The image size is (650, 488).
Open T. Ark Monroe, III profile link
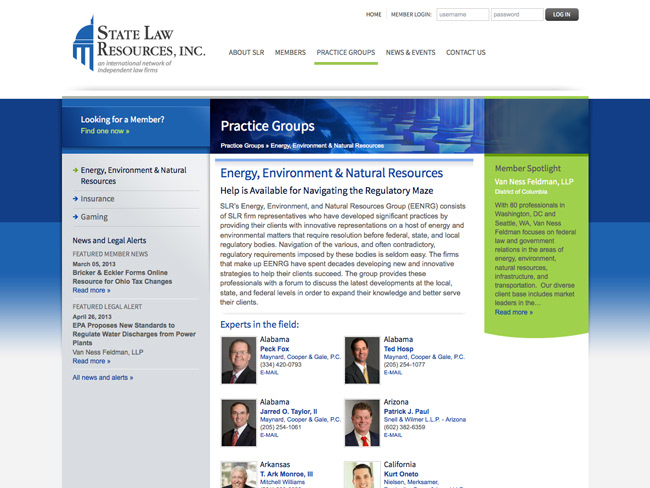[286, 474]
